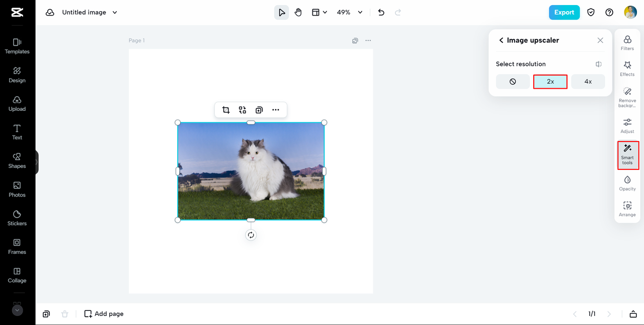Click the duplicate icon in floating toolbar

pos(259,110)
